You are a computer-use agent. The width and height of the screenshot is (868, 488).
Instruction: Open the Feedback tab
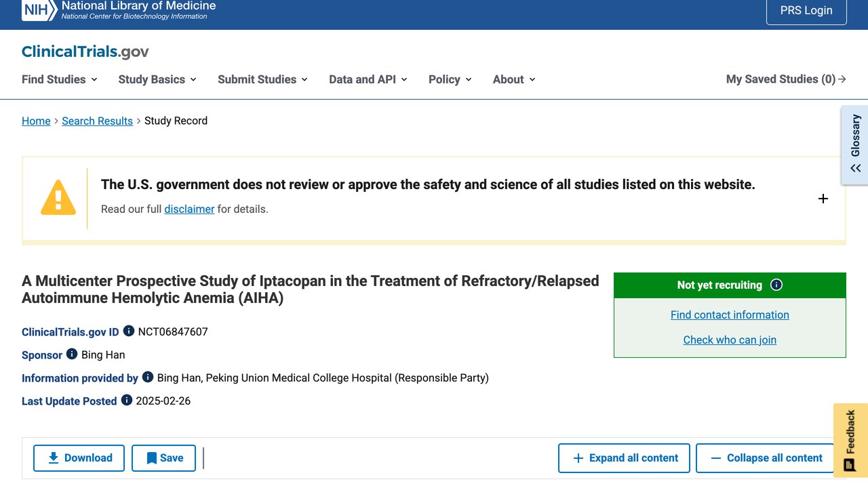point(850,441)
